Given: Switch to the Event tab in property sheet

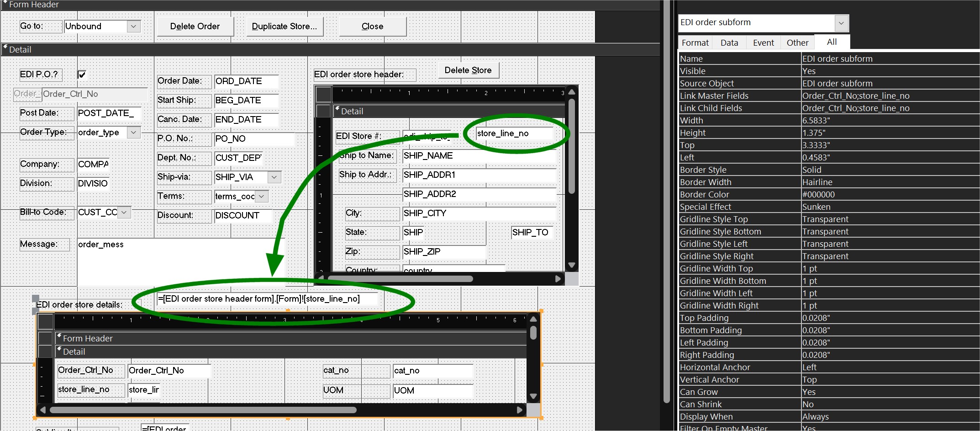Looking at the screenshot, I should tap(763, 43).
